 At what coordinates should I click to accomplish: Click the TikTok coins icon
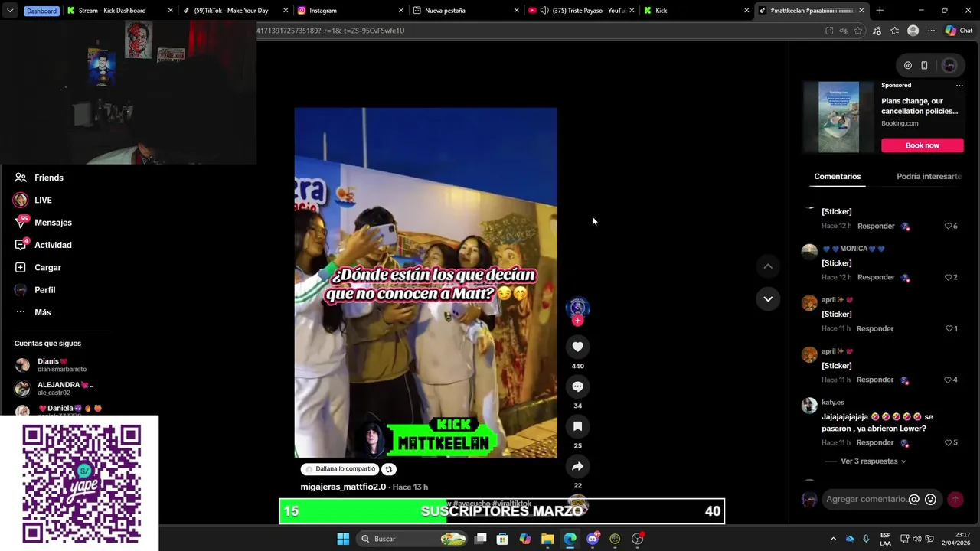point(908,65)
